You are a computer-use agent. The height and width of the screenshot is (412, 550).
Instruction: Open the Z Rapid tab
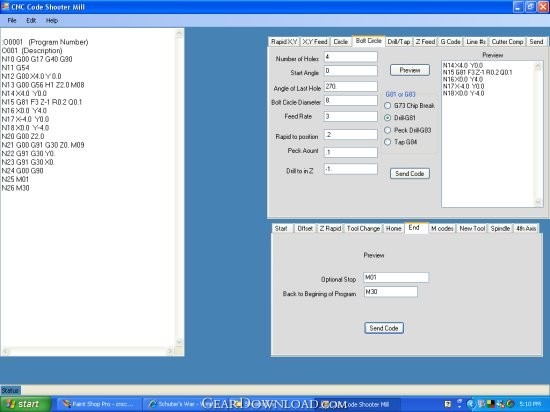(330, 229)
